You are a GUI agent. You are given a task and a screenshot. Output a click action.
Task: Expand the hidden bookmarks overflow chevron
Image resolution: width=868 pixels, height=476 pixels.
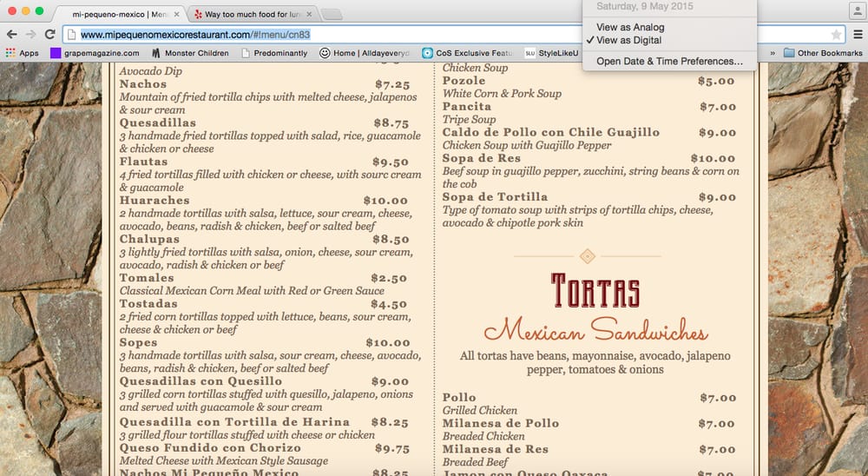[773, 53]
